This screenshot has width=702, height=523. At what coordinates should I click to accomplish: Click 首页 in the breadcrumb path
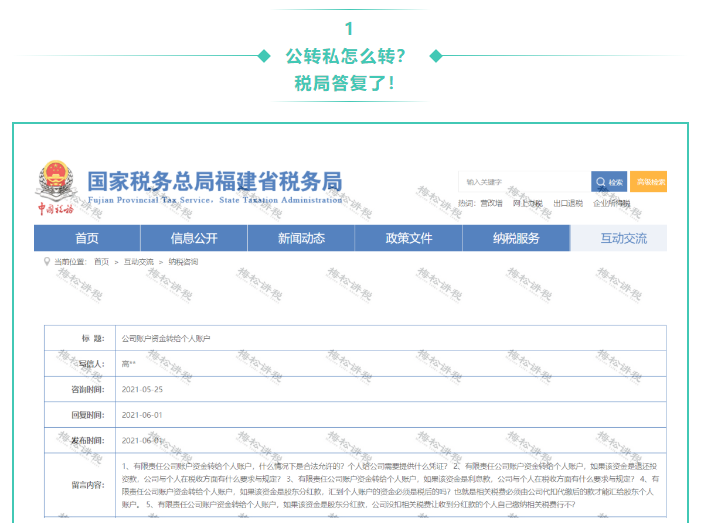(101, 262)
